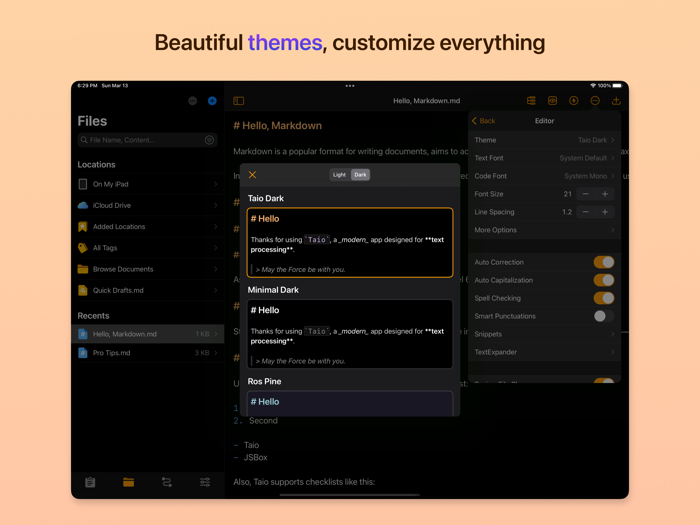Disable Spell Checking switch

(x=604, y=298)
